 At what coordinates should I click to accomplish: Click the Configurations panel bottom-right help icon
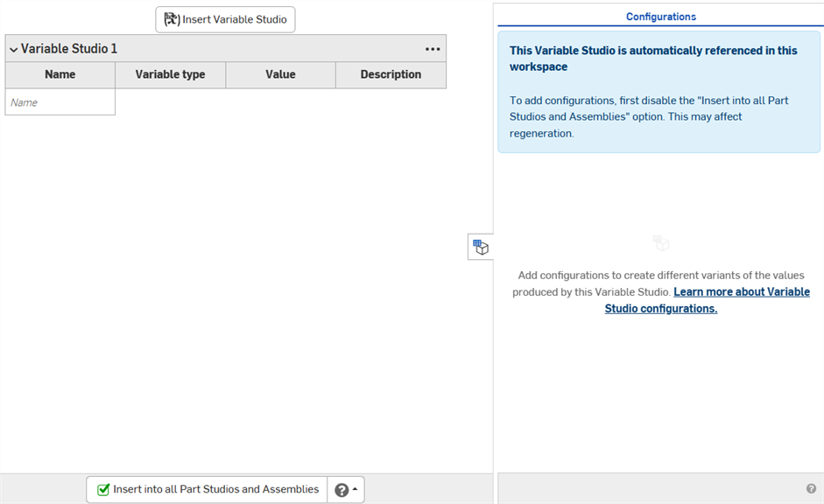click(811, 489)
